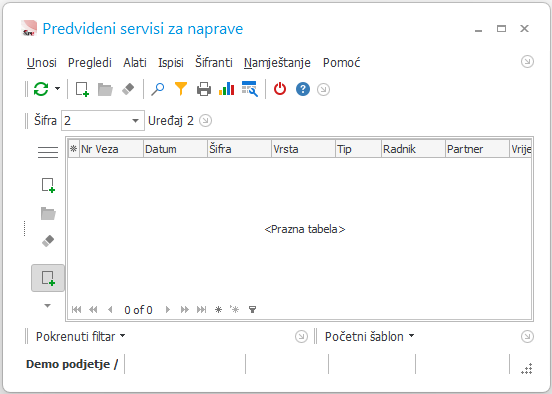Viewport: 552px width, 394px height.
Task: Click the navigator bookmark asterisk icon
Action: point(218,309)
